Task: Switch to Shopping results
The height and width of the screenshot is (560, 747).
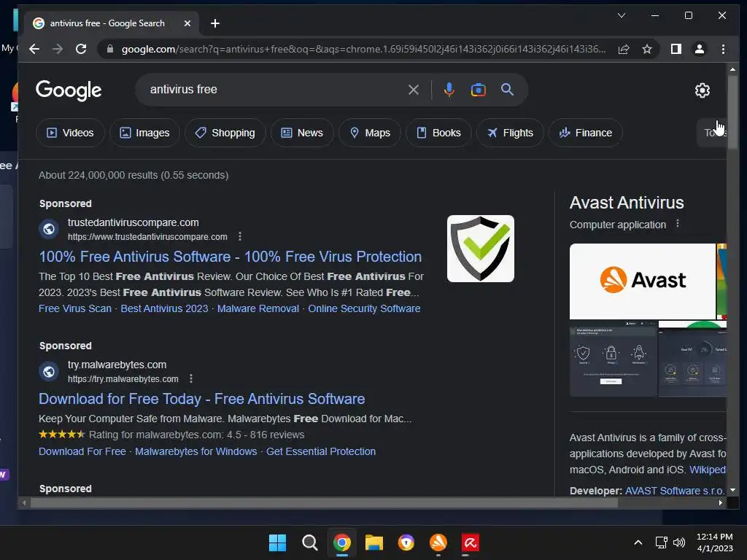Action: pyautogui.click(x=225, y=133)
